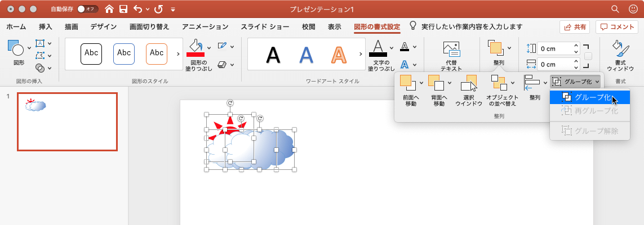
Task: Click オブジェクトの並べ替え reorder objects icon
Action: click(x=499, y=82)
